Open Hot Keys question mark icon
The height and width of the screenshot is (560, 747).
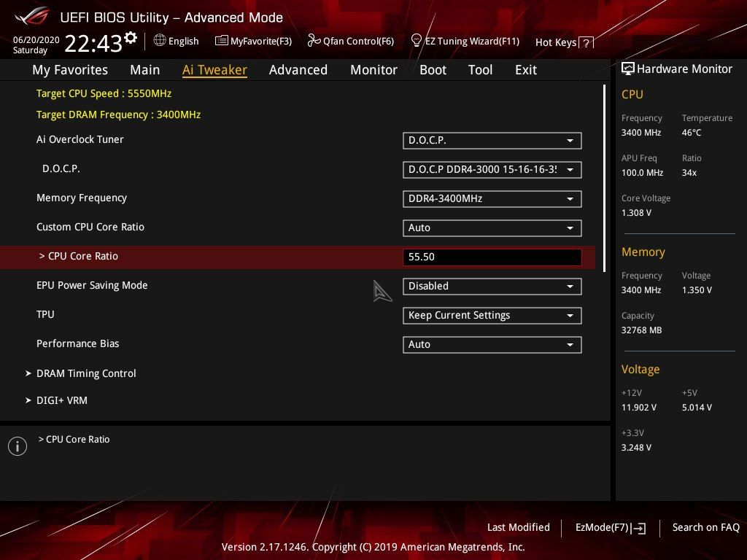tap(586, 43)
